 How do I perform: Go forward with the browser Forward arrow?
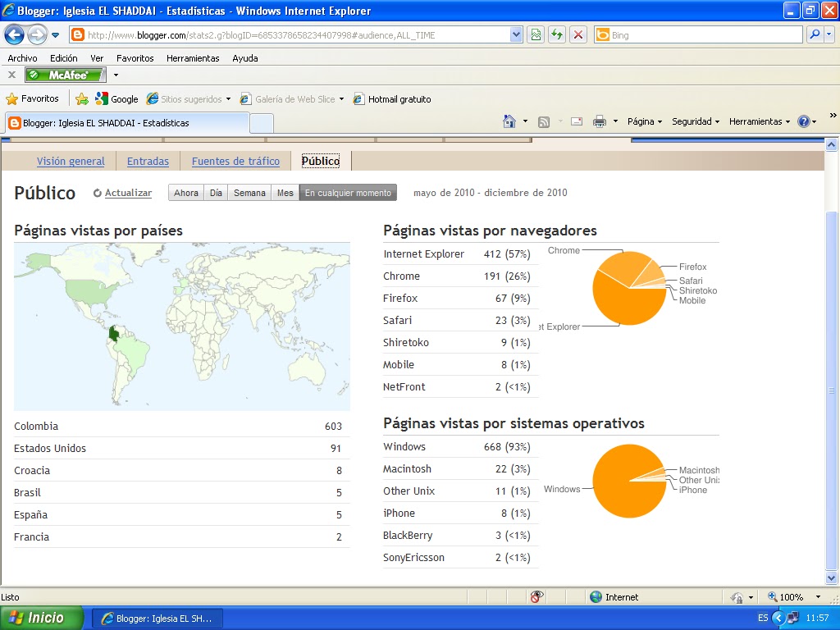pos(37,35)
